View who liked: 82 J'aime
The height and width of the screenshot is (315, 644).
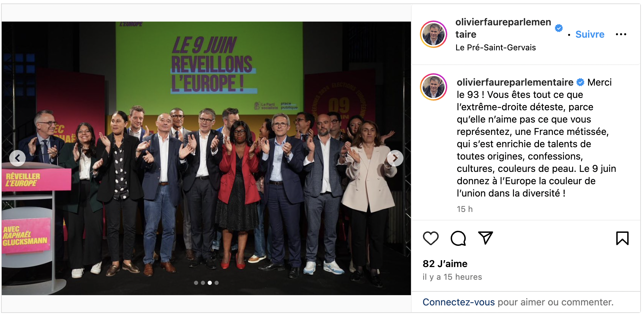click(445, 264)
